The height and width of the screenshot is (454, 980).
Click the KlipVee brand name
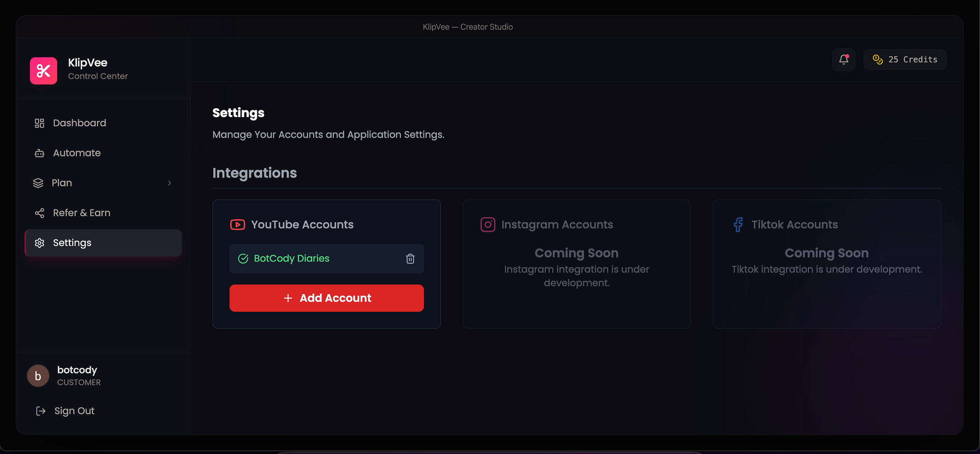tap(88, 63)
